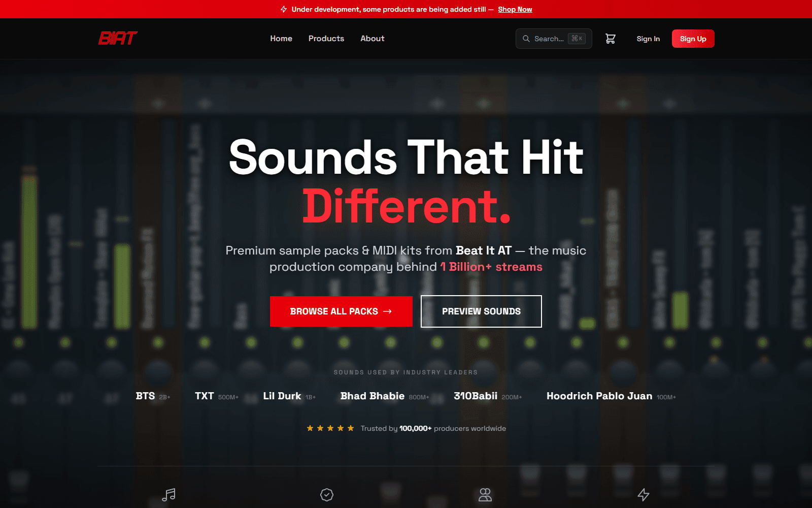This screenshot has height=508, width=812.
Task: Go to the Home page
Action: (281, 39)
